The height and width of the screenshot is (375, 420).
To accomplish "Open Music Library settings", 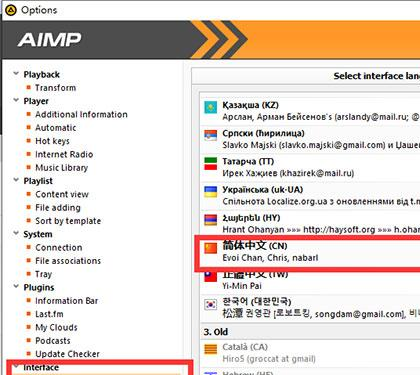I will coord(62,168).
